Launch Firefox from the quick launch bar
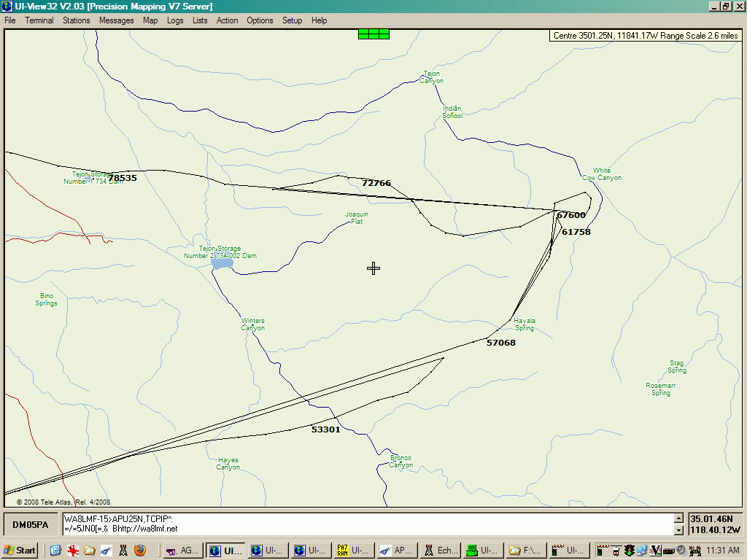Viewport: 747px width, 560px height. pyautogui.click(x=139, y=551)
